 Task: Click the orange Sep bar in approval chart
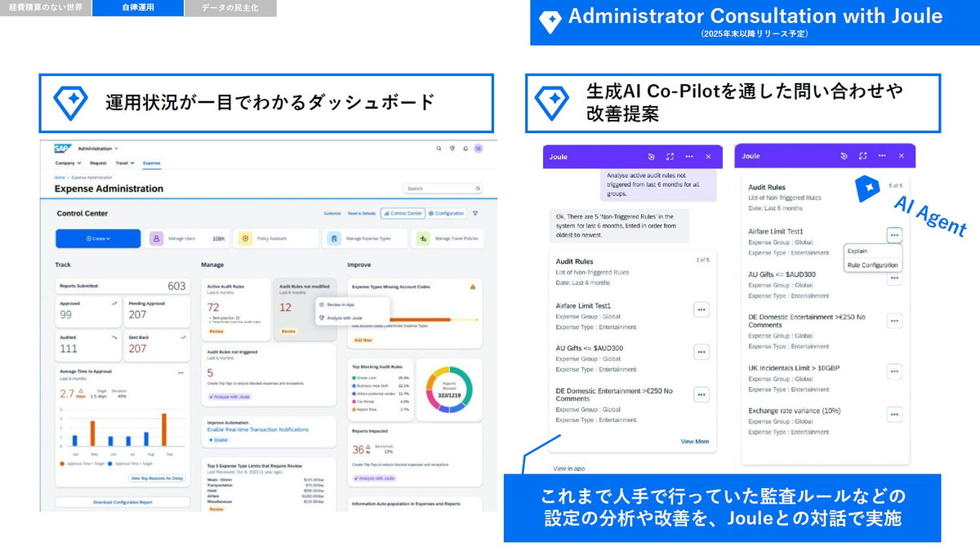164,431
